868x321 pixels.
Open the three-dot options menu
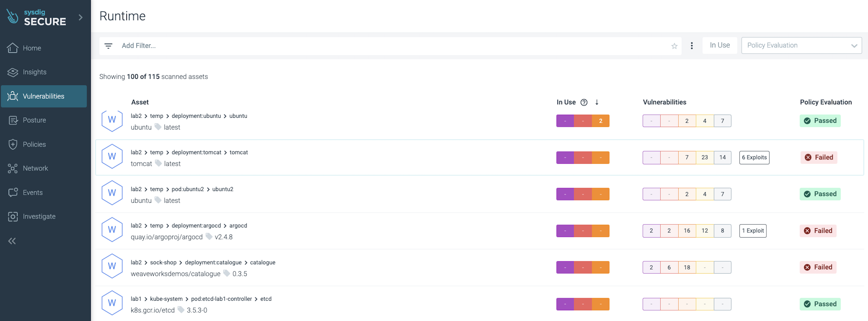click(691, 46)
